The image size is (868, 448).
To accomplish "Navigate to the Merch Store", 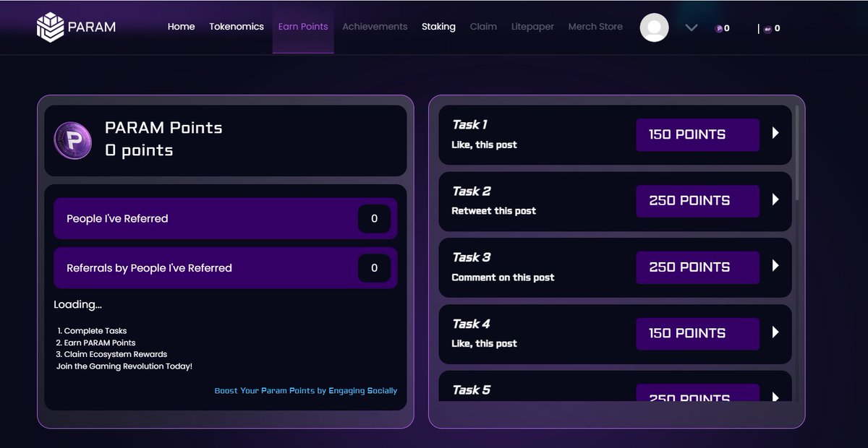I will (x=595, y=26).
